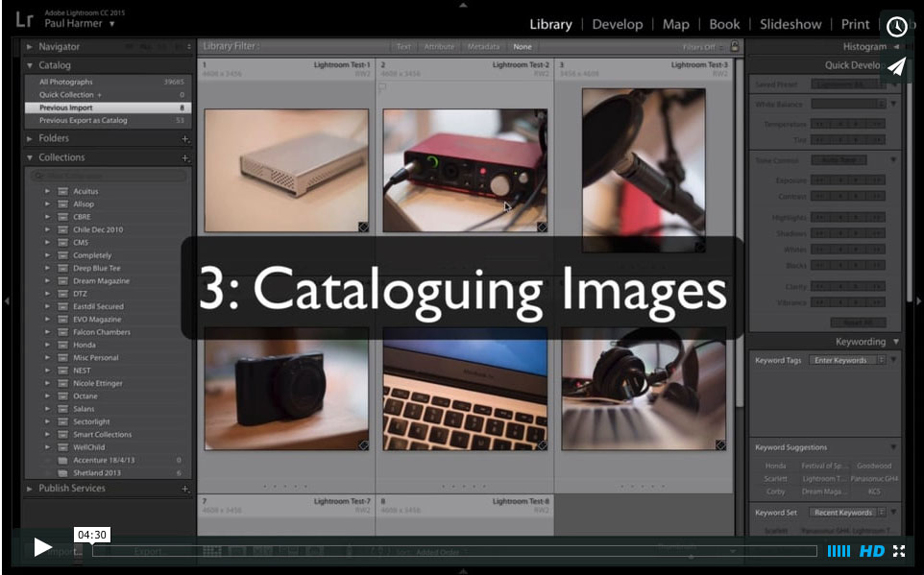Click the NEST collection set icon

click(63, 371)
